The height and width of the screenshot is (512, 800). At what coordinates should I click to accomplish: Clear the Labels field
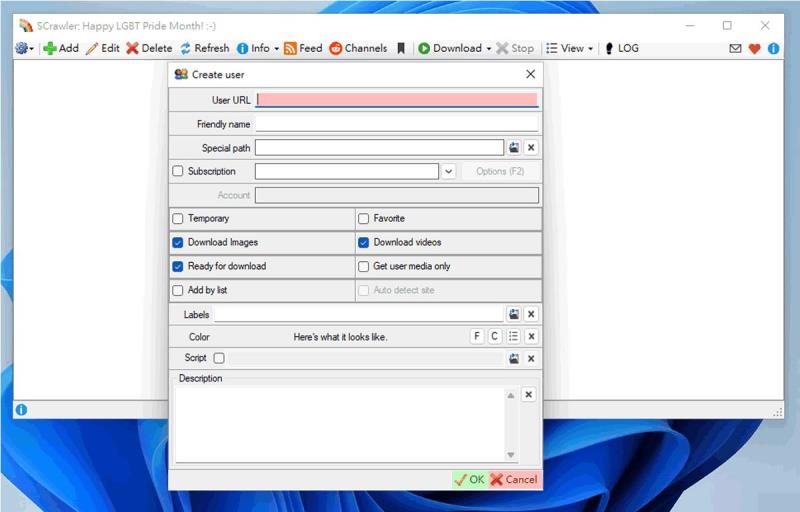(531, 314)
